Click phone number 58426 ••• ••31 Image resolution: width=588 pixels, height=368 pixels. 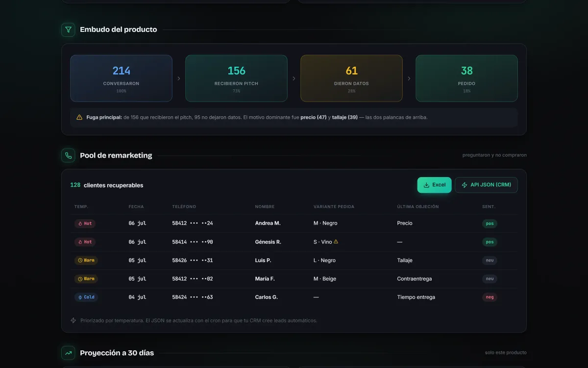coord(193,261)
